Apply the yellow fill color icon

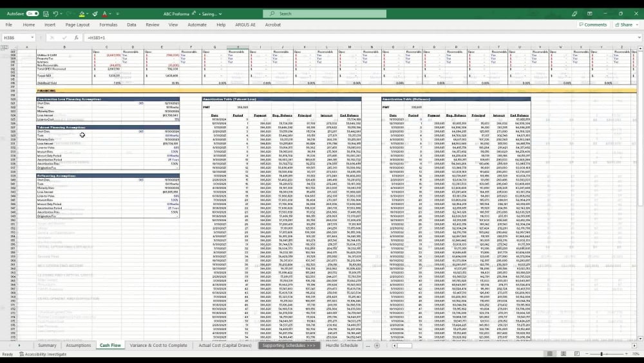82,14
